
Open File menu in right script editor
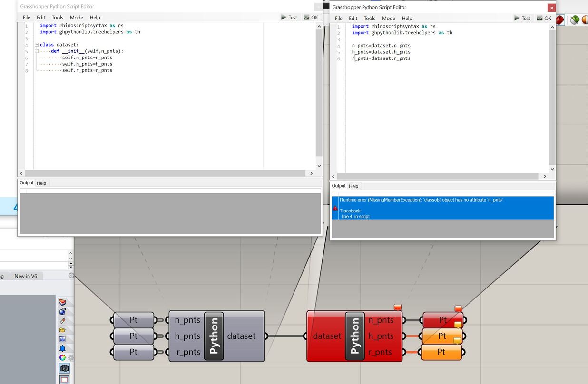click(x=339, y=19)
